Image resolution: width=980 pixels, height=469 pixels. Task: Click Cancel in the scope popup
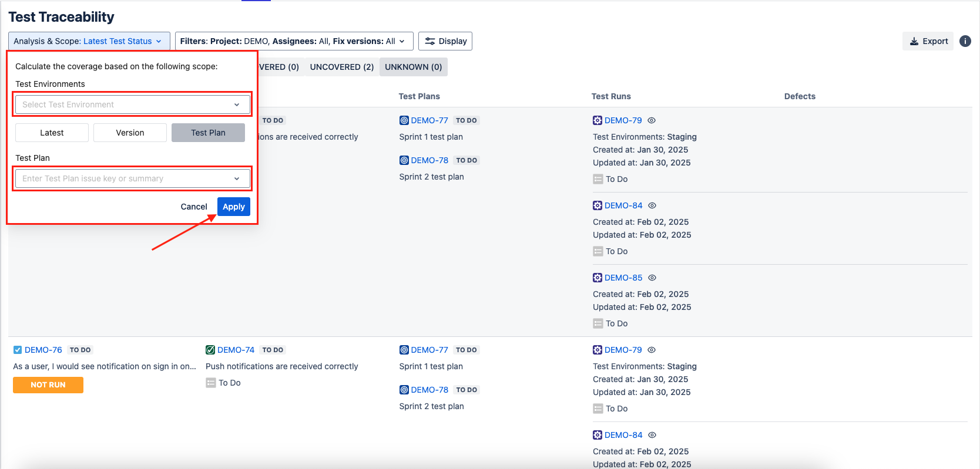click(x=194, y=207)
